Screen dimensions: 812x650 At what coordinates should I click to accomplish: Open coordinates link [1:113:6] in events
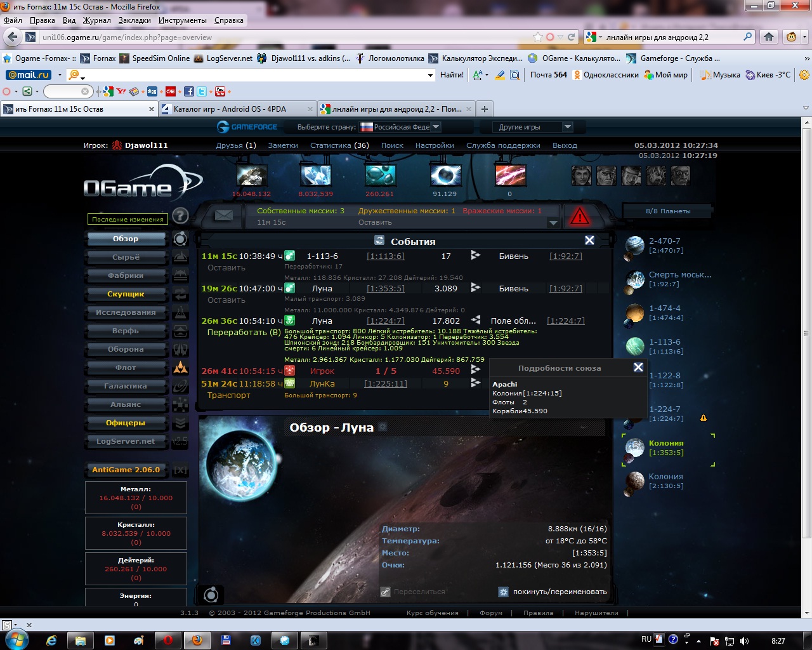386,256
